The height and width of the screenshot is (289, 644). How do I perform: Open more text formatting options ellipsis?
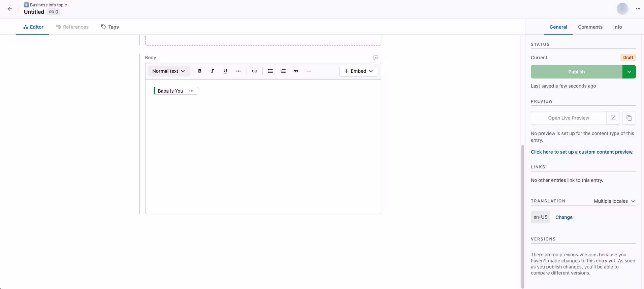pyautogui.click(x=238, y=71)
